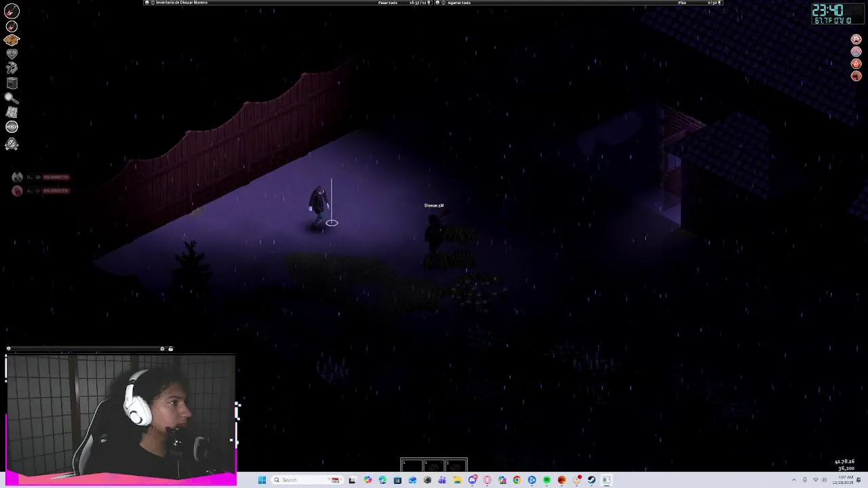The height and width of the screenshot is (488, 868).
Task: Open Google Chrome from the taskbar
Action: (x=517, y=480)
